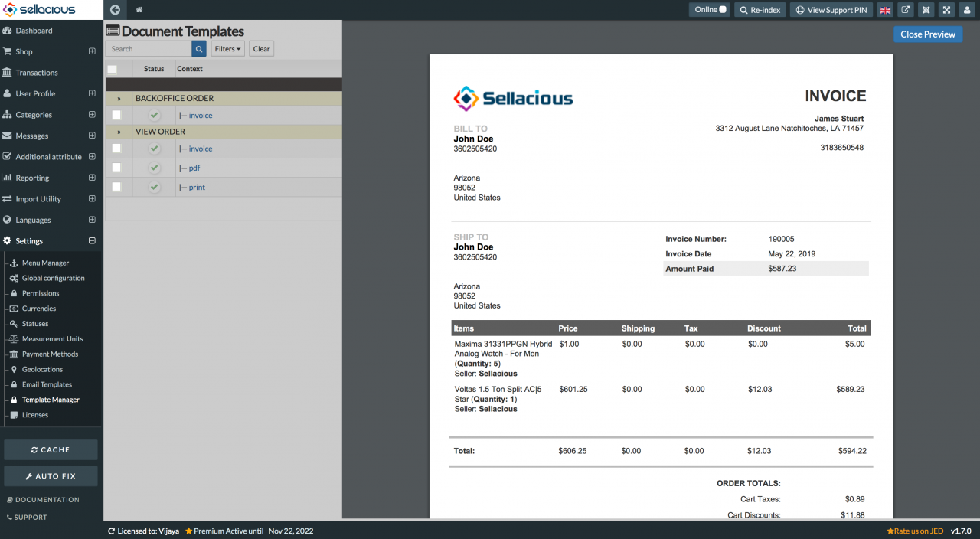Image resolution: width=980 pixels, height=539 pixels.
Task: Collapse the Settings submenu
Action: pos(92,240)
